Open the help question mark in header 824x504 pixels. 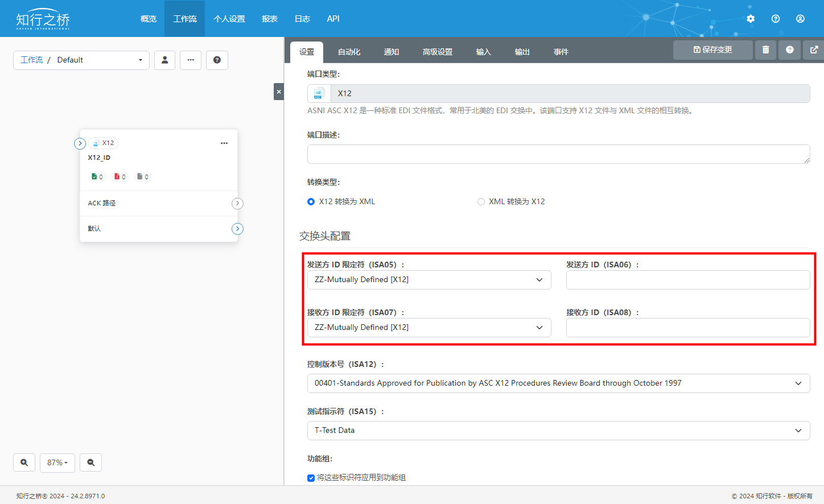775,19
